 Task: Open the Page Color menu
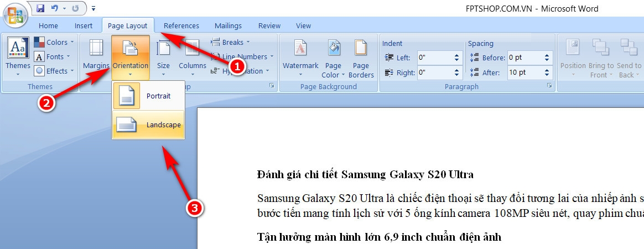tap(333, 58)
